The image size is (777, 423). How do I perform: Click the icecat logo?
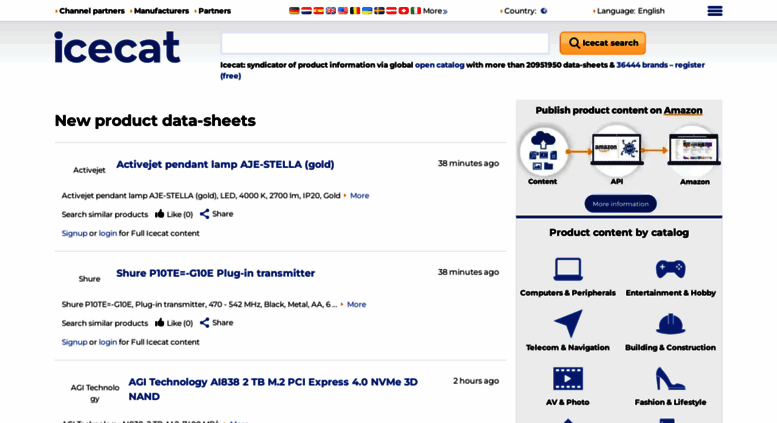point(117,47)
